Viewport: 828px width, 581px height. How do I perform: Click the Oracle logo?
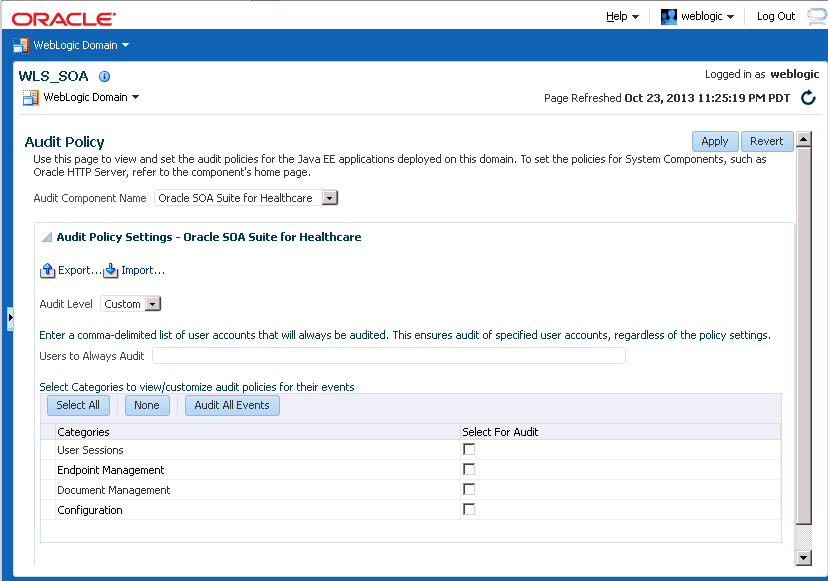tap(64, 19)
